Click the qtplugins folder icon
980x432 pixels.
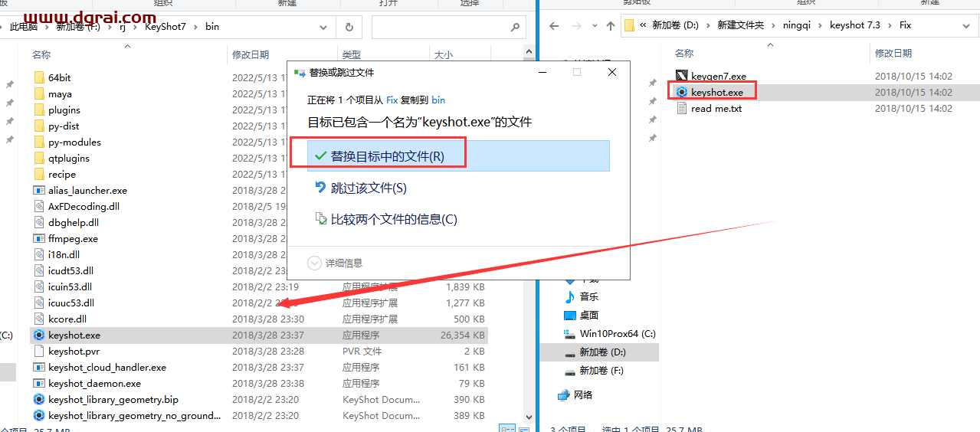click(40, 158)
